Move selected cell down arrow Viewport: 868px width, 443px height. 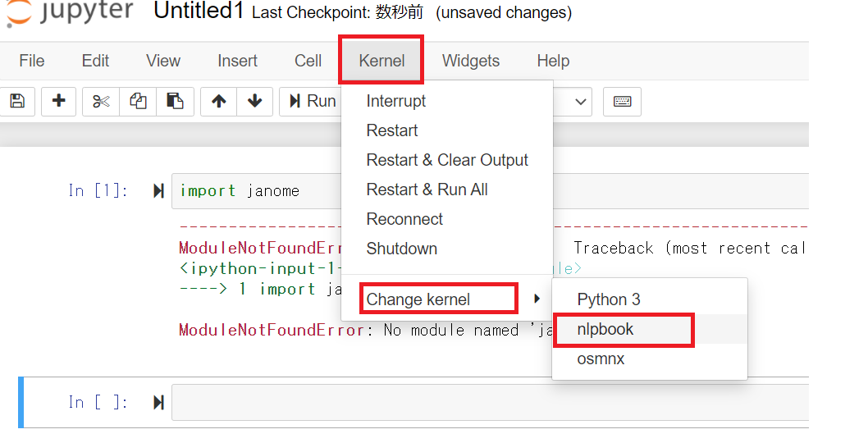(x=254, y=102)
